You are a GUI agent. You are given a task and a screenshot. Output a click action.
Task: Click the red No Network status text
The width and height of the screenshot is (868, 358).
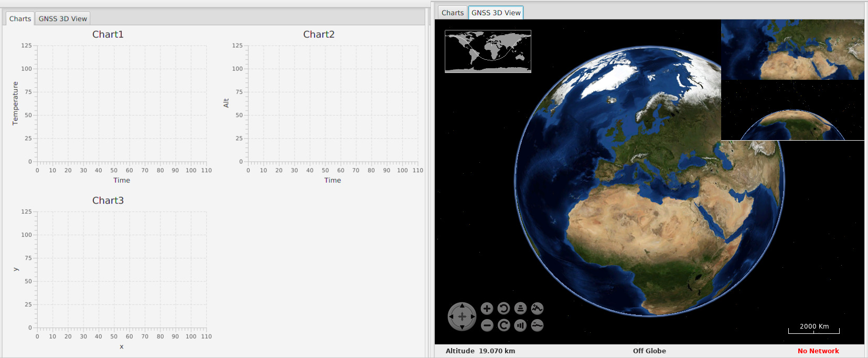[818, 351]
